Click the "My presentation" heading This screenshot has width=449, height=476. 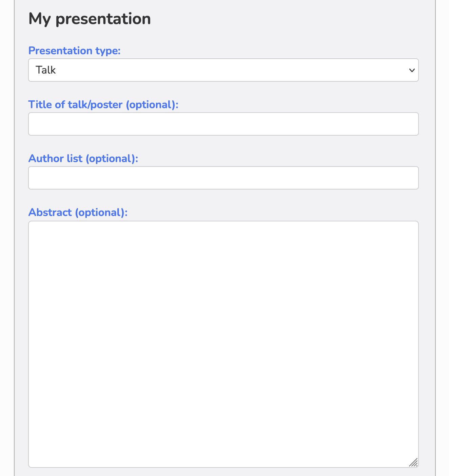(90, 19)
